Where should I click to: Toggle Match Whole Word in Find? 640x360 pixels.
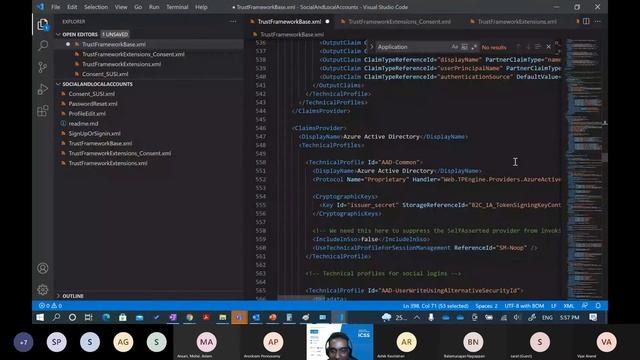464,47
